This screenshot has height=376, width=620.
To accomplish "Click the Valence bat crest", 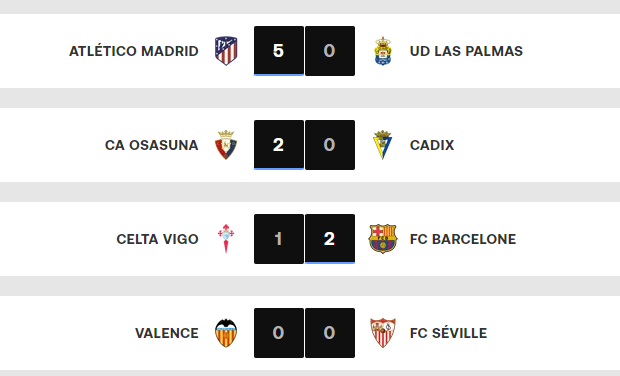I will pos(226,333).
